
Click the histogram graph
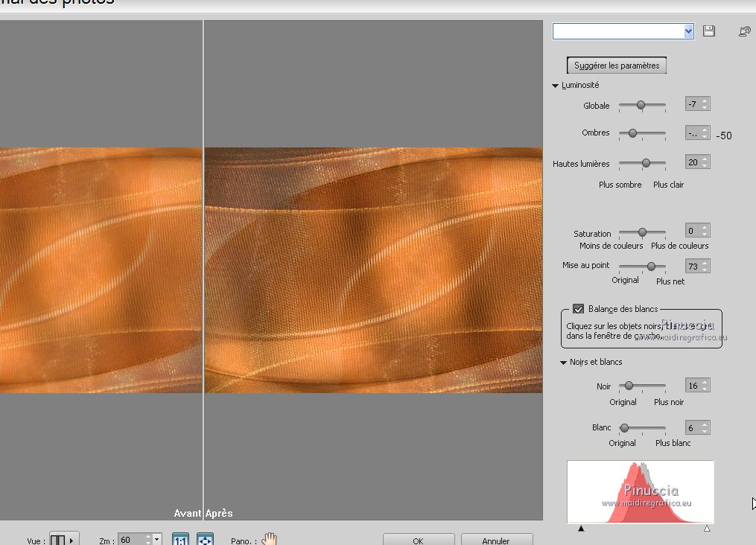click(641, 491)
